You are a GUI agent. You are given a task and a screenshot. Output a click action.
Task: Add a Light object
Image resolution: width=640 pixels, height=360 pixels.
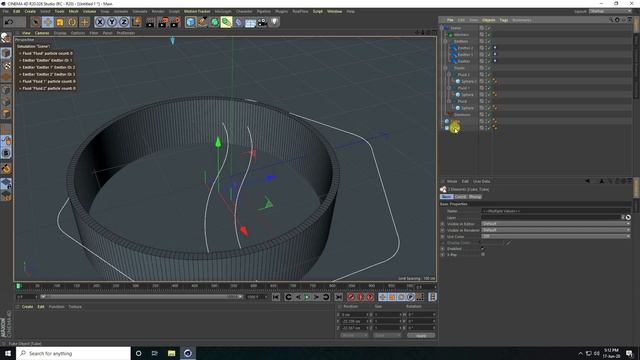[275, 22]
